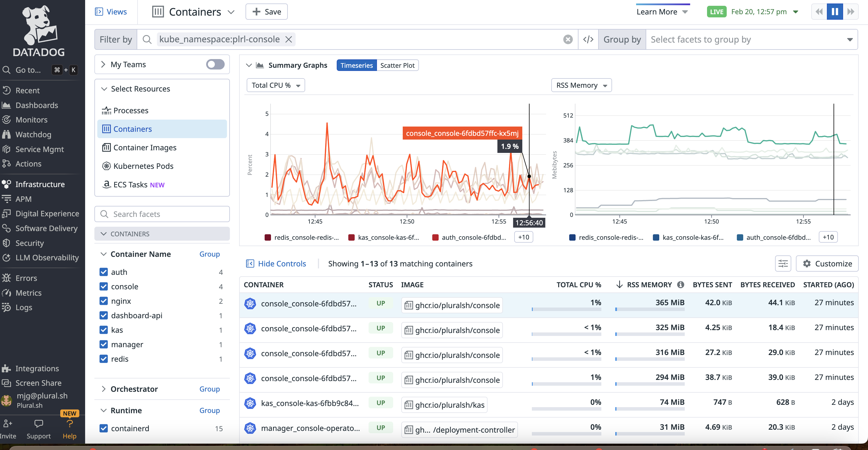Screen dimensions: 868x450
Task: Select ECS Tasks resource
Action: [x=162, y=185]
